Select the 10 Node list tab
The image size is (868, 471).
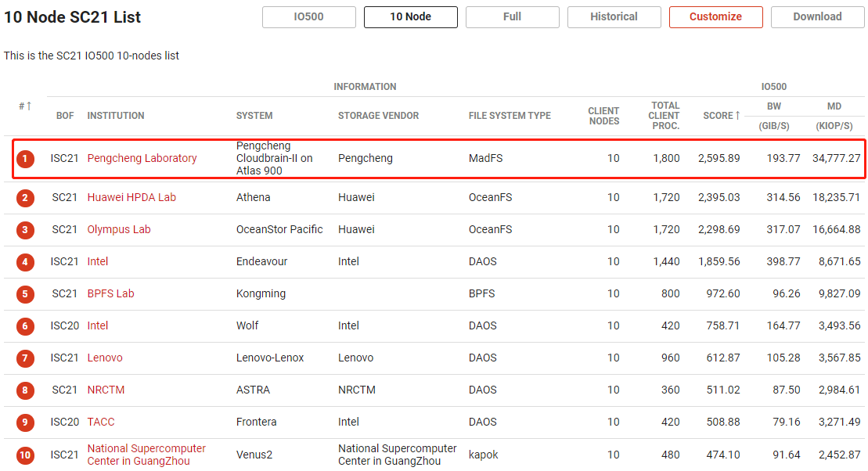coord(410,16)
